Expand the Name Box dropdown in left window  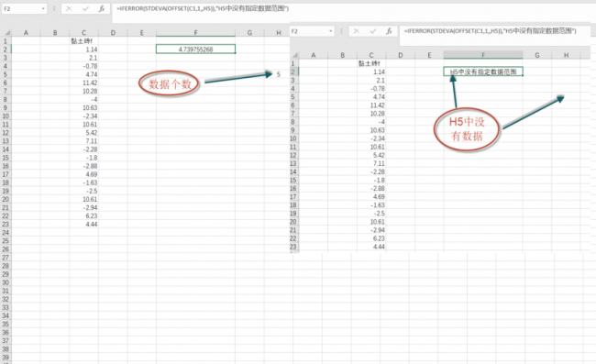43,8
